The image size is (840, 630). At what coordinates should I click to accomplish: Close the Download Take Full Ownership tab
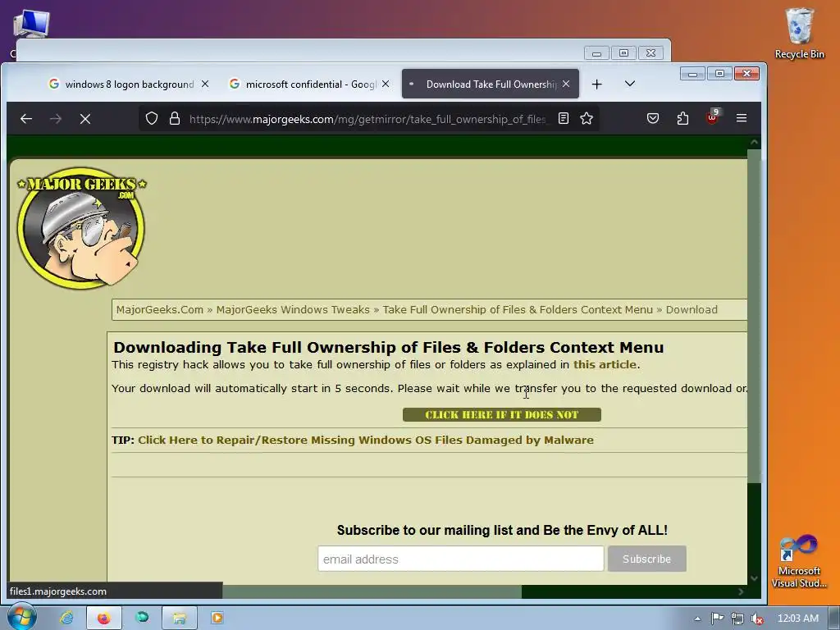click(x=566, y=84)
